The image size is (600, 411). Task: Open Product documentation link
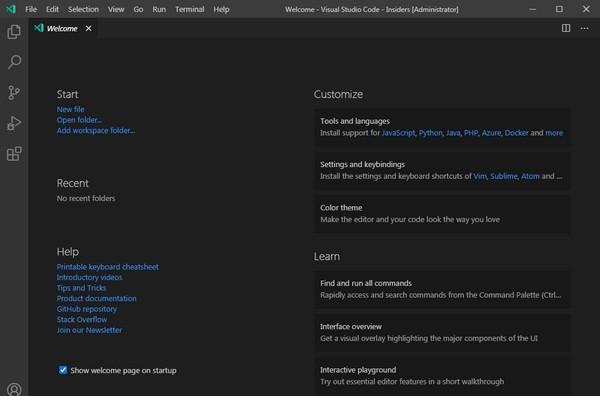[x=96, y=298]
